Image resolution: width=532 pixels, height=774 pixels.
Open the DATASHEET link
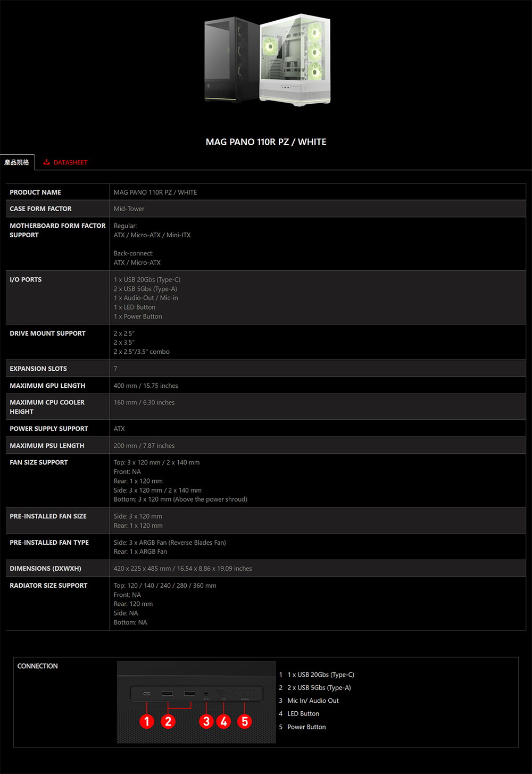click(x=70, y=162)
